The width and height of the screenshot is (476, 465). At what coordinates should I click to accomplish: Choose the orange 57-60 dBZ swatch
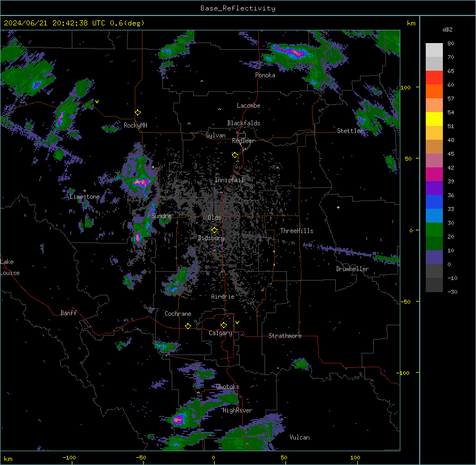pos(434,91)
